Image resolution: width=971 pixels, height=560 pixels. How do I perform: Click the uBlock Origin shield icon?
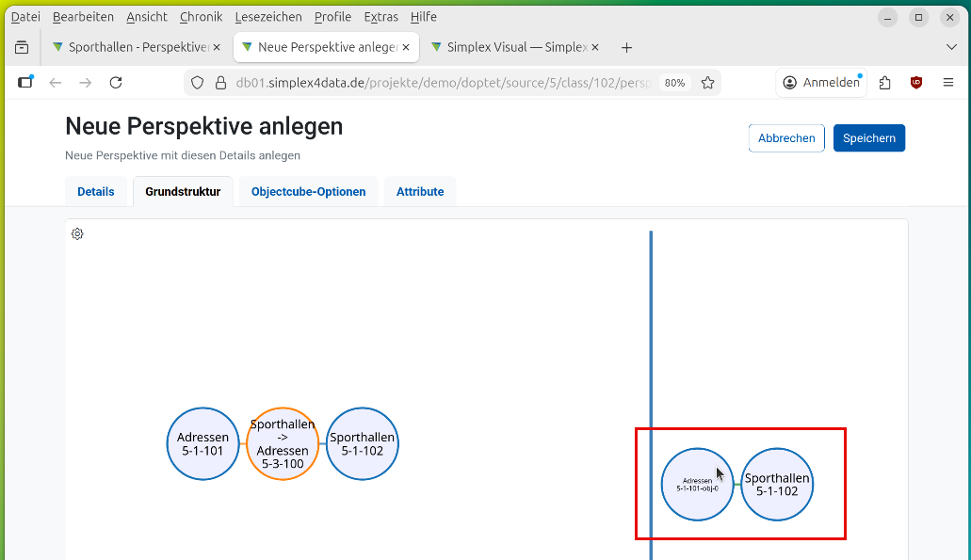pos(915,83)
